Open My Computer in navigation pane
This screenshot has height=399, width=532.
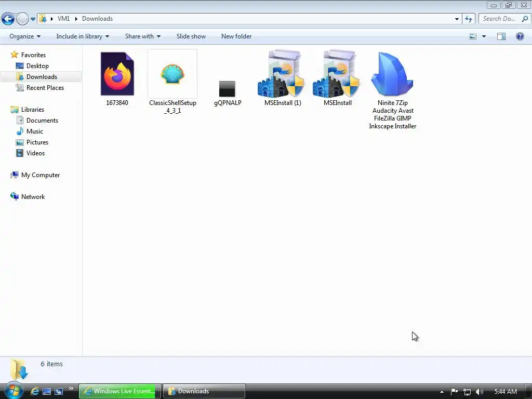click(x=41, y=175)
